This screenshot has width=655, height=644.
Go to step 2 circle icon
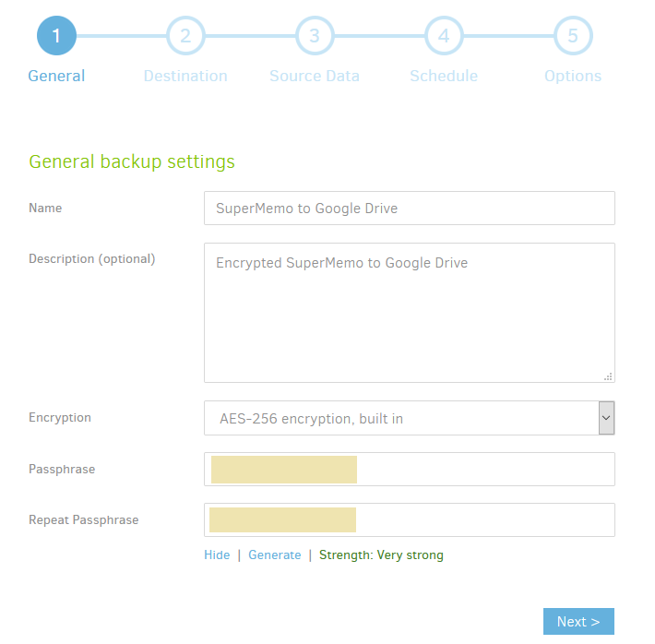185,36
